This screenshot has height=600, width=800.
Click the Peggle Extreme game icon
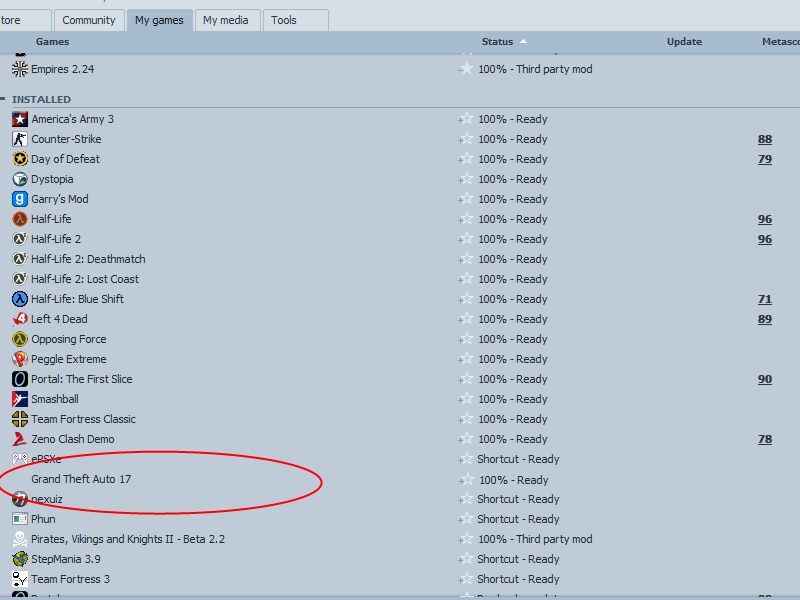coord(20,359)
